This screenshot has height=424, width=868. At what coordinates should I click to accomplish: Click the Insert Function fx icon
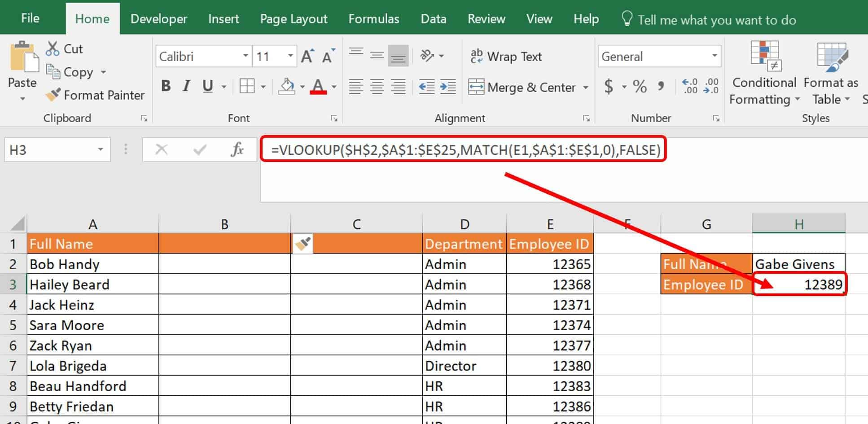pos(237,149)
